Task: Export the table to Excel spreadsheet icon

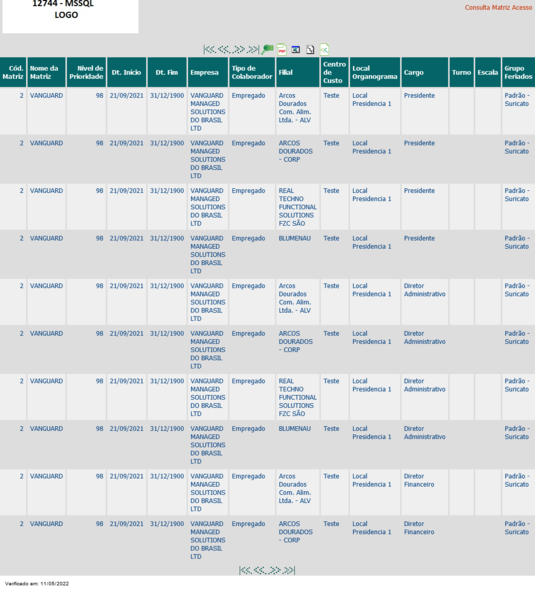Action: (x=296, y=49)
